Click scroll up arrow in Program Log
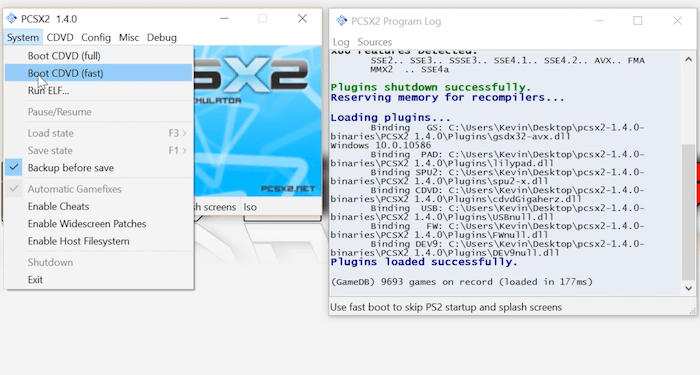Image resolution: width=700 pixels, height=375 pixels. (688, 60)
